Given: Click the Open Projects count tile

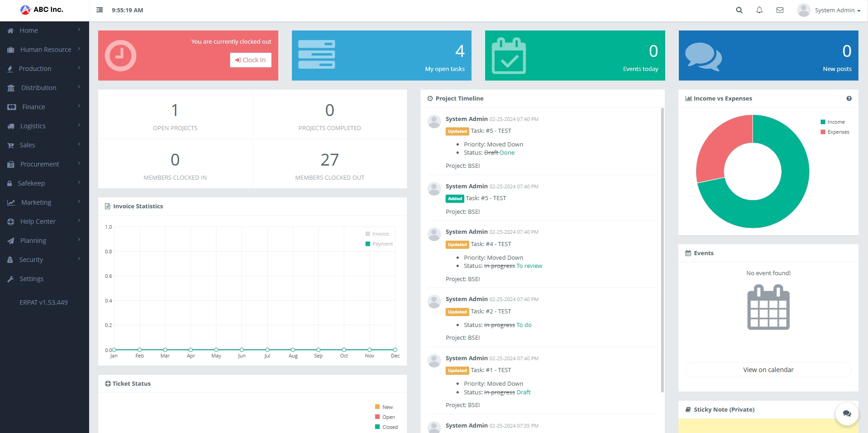Looking at the screenshot, I should [x=175, y=115].
